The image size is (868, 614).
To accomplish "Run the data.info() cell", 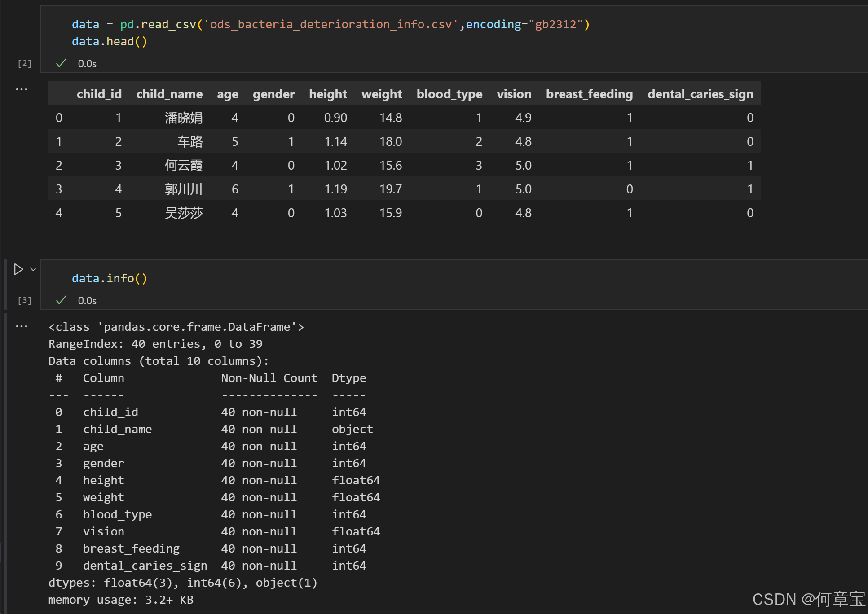I will [x=18, y=269].
